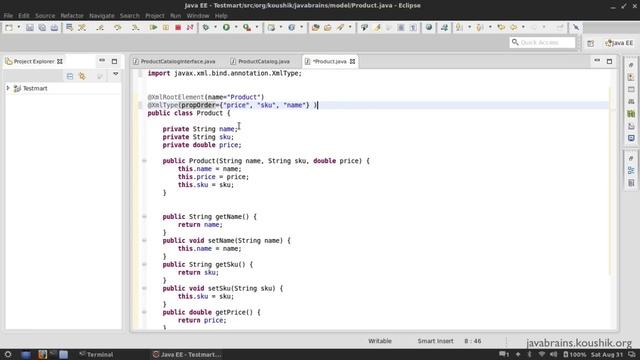The height and width of the screenshot is (360, 640).
Task: Open the Window menu
Action: click(198, 16)
